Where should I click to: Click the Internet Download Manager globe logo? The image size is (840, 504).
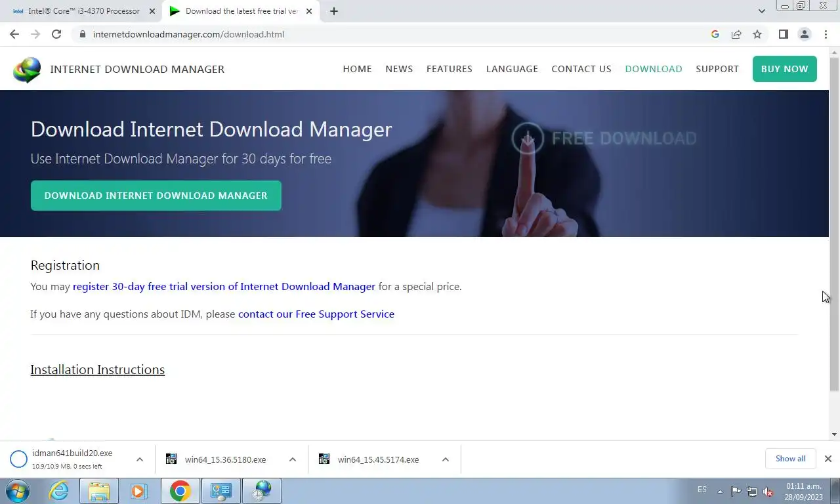coord(27,69)
